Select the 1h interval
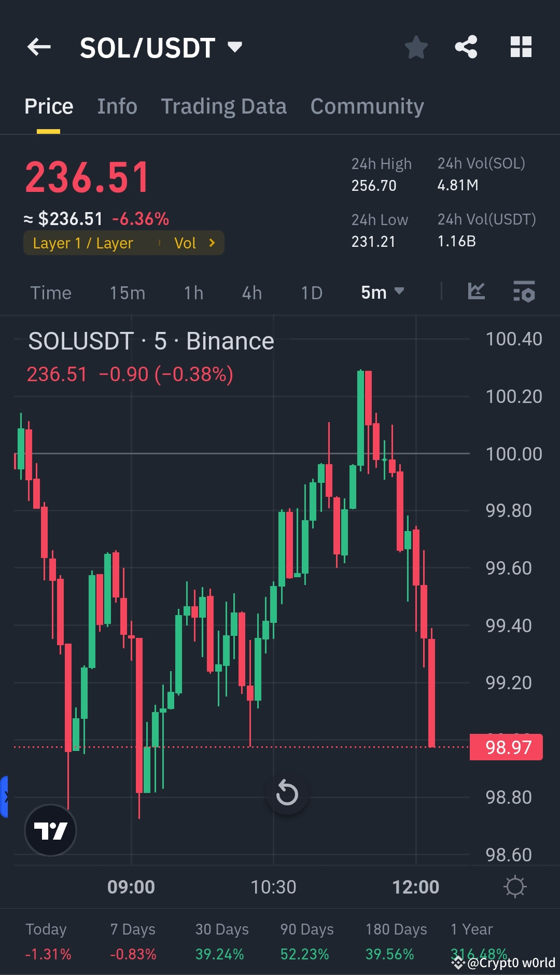The height and width of the screenshot is (975, 560). tap(192, 292)
